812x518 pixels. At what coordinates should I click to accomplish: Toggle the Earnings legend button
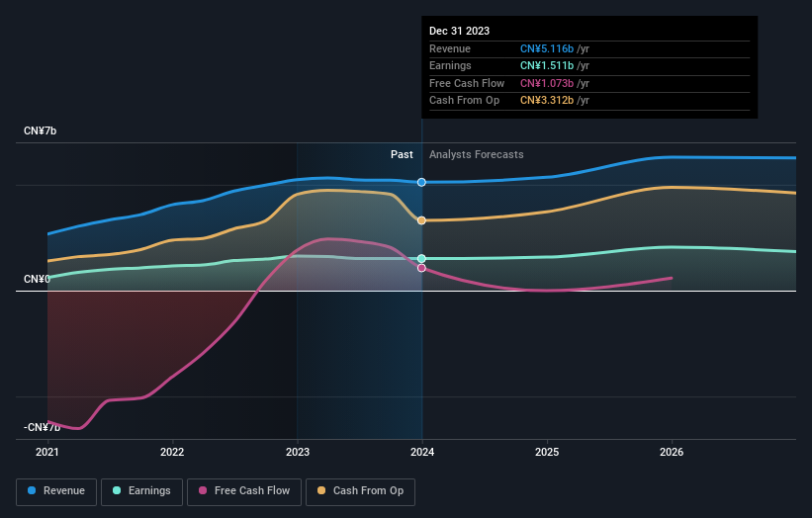tap(141, 491)
